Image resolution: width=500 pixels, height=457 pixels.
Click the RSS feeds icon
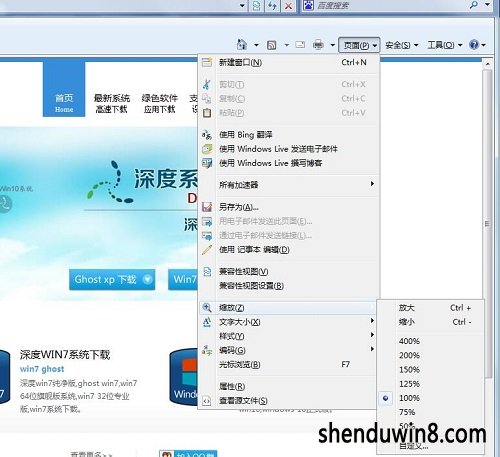pyautogui.click(x=272, y=45)
